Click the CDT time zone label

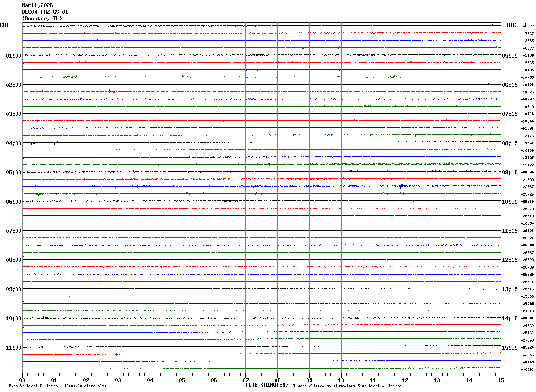pyautogui.click(x=4, y=25)
